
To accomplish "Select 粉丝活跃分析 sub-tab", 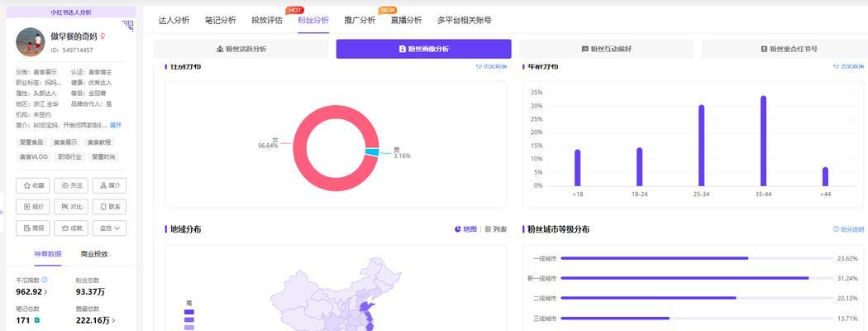I will 241,49.
